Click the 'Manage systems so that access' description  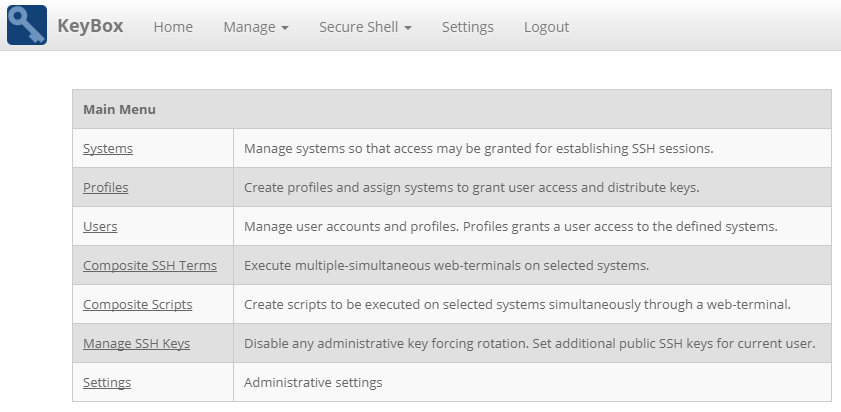pos(479,149)
